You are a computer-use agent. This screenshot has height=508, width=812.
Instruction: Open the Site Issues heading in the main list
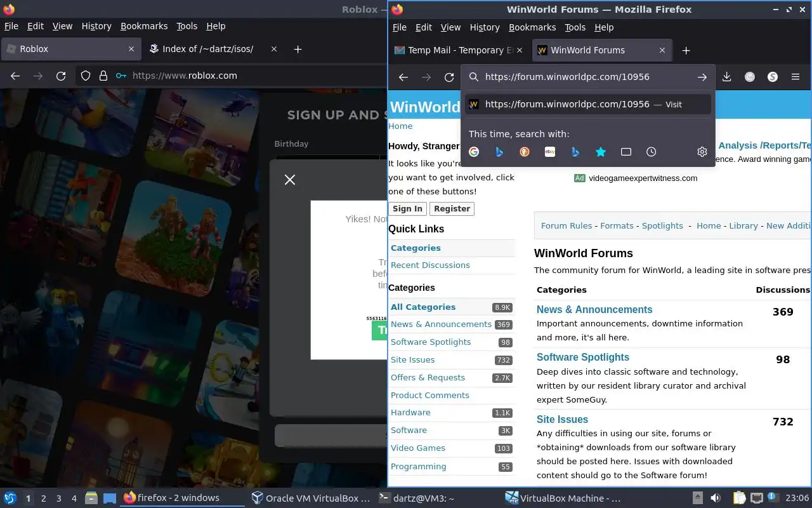coord(562,420)
